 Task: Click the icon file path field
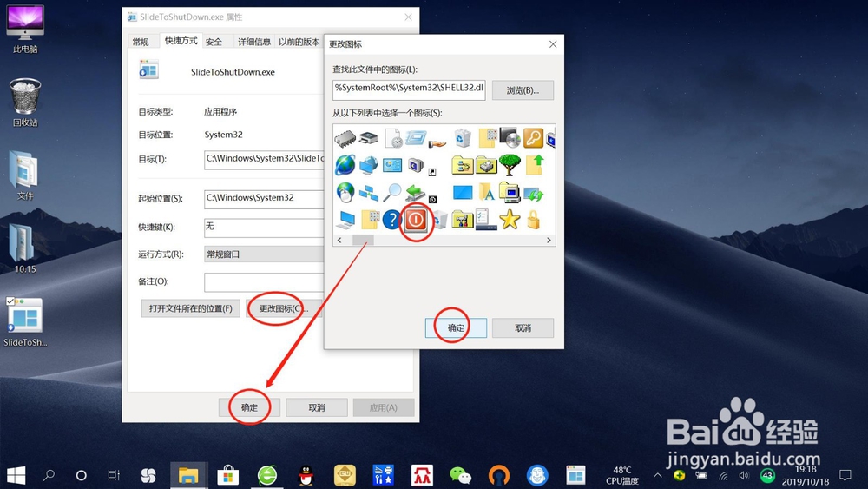tap(409, 90)
